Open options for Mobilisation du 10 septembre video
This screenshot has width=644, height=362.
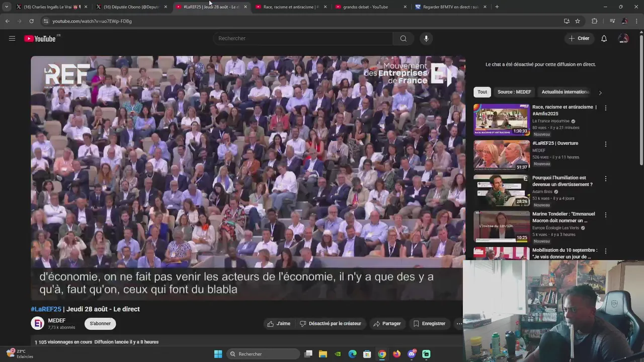605,251
